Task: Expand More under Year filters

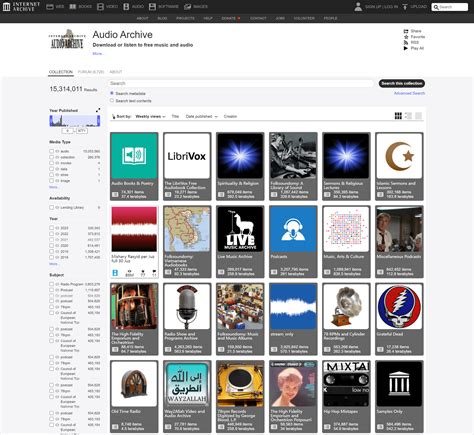Action: pos(53,264)
